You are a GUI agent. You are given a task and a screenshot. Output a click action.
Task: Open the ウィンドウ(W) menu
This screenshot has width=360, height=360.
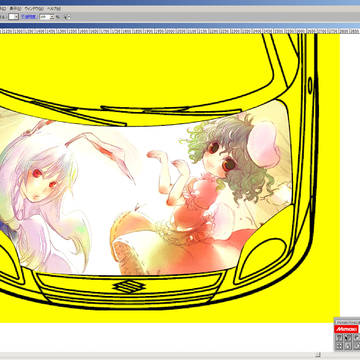tap(34, 9)
